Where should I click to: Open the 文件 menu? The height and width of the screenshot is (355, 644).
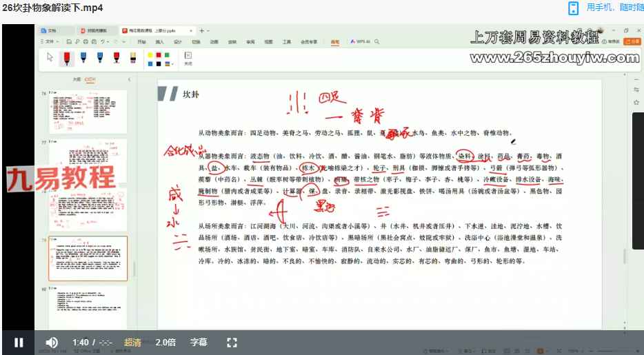tap(49, 41)
